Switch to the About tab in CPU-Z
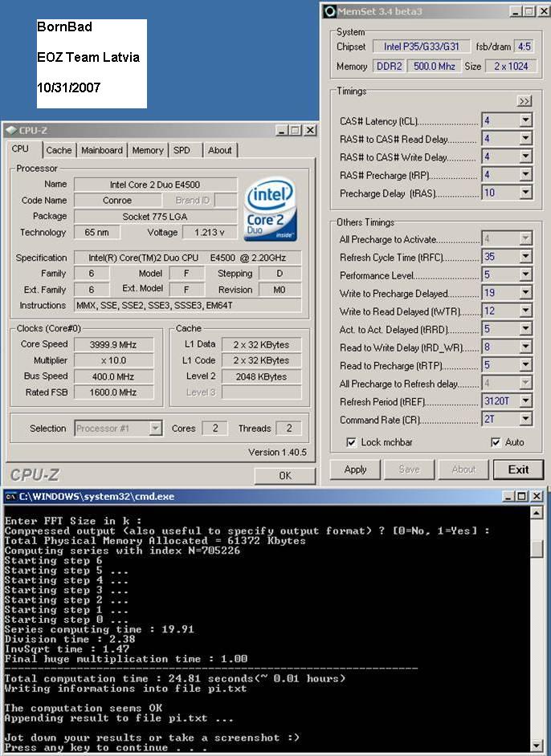 (220, 150)
